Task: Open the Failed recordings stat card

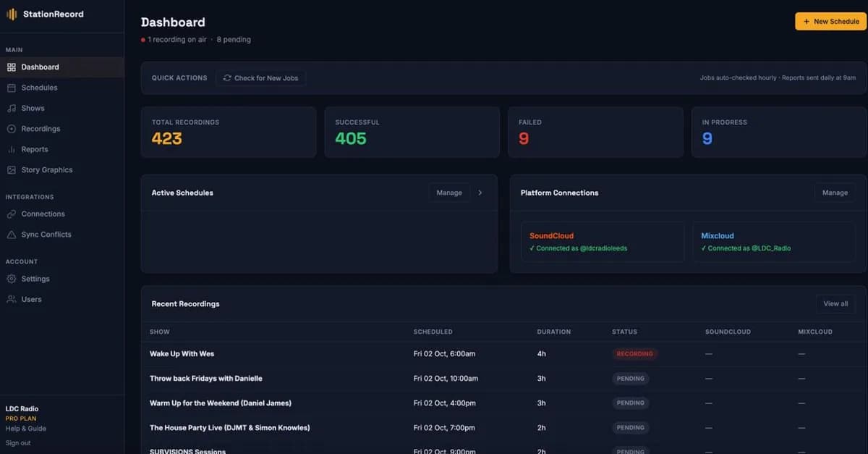Action: point(596,133)
